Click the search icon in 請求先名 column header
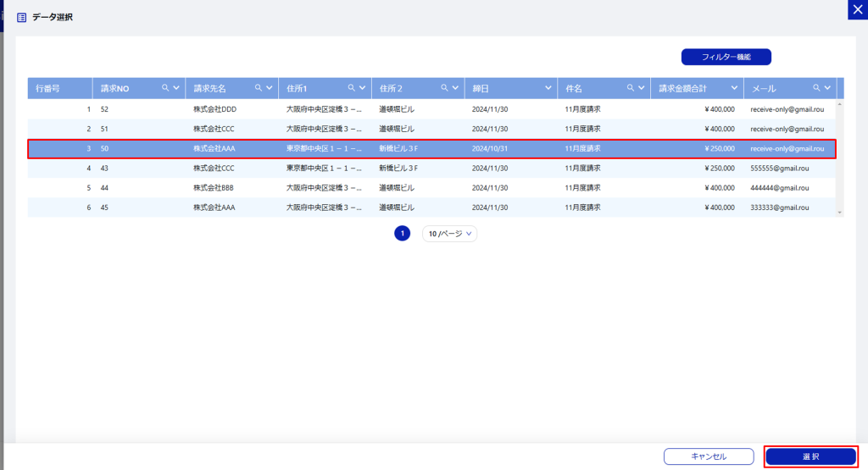 click(259, 88)
